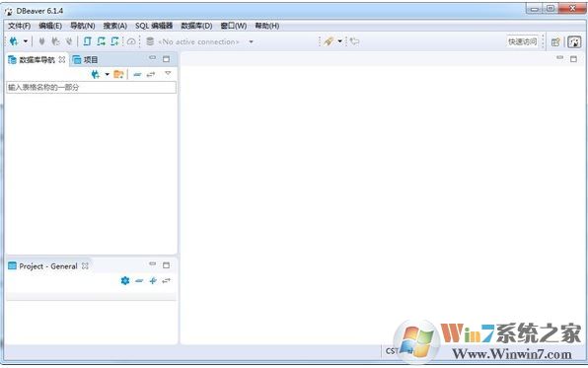Switch to the 项目 tab

point(85,59)
